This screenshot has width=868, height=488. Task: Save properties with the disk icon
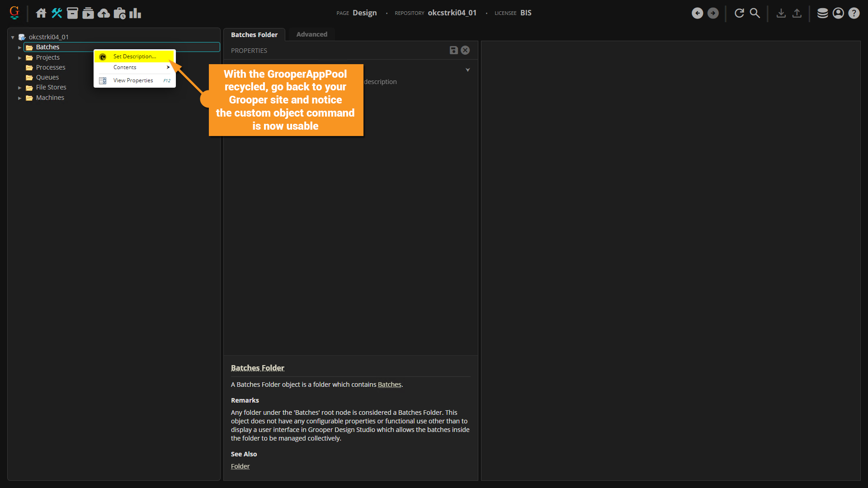click(453, 50)
